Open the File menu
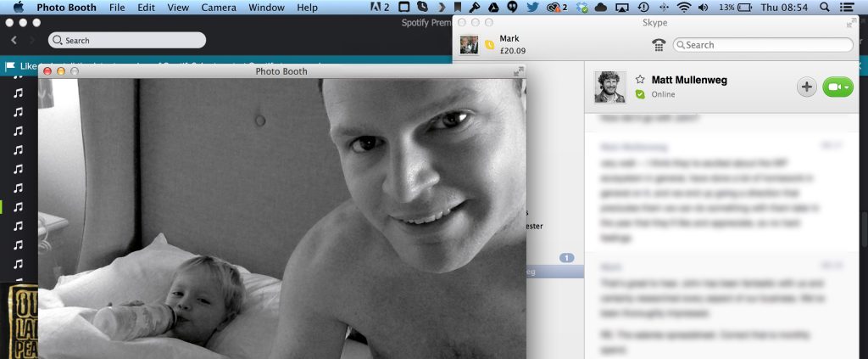 tap(117, 7)
